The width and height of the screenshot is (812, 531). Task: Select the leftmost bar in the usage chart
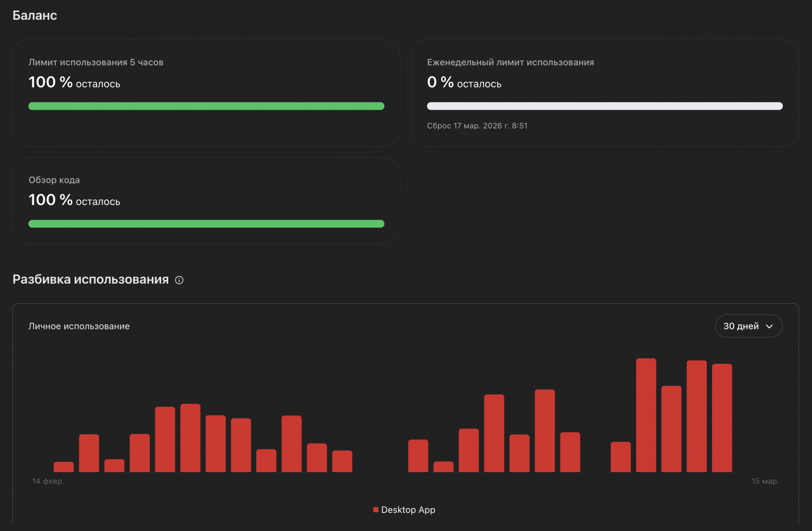pyautogui.click(x=64, y=466)
